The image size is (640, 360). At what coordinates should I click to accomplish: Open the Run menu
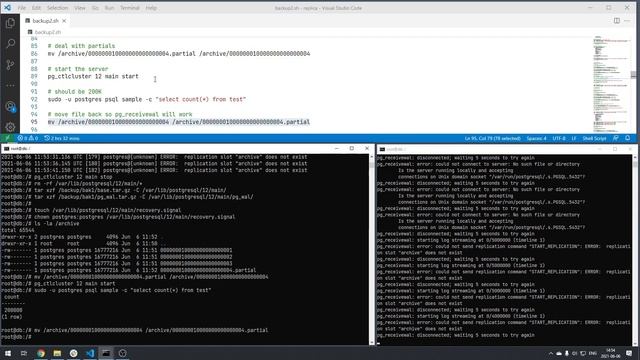(109, 8)
